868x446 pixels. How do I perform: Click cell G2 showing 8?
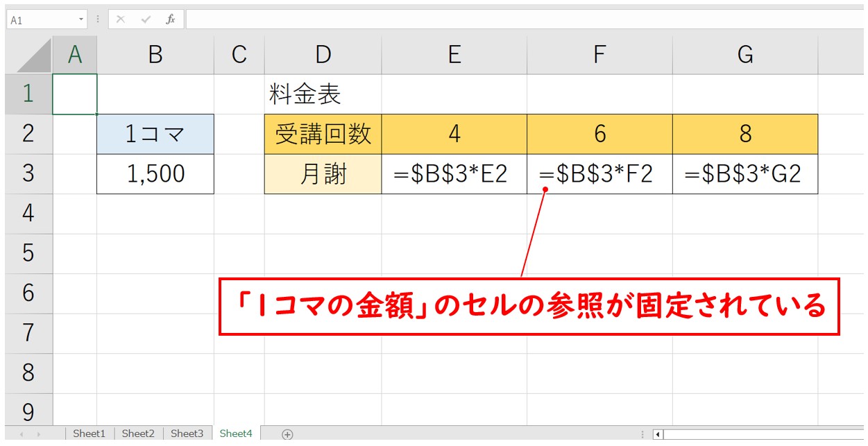(x=745, y=134)
